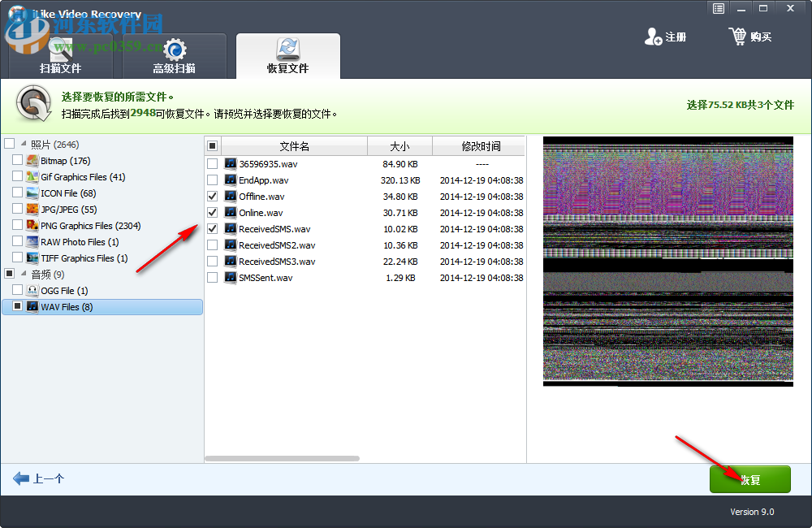Open the 购买 shopping cart icon

click(x=737, y=36)
